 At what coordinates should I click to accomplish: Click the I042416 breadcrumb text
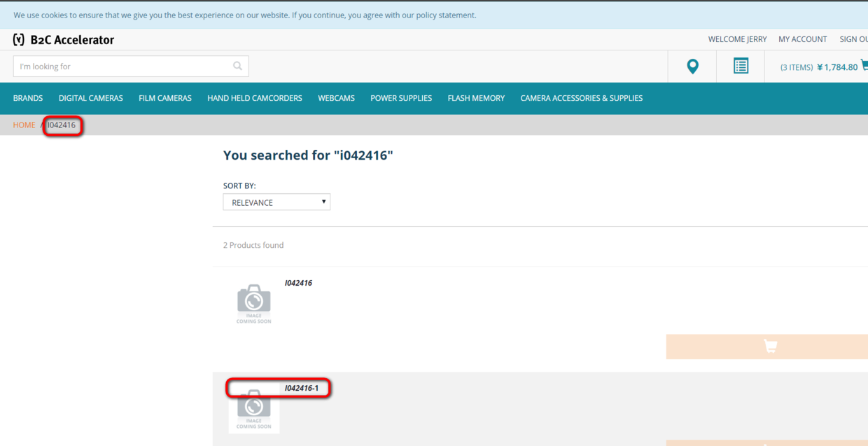[62, 125]
